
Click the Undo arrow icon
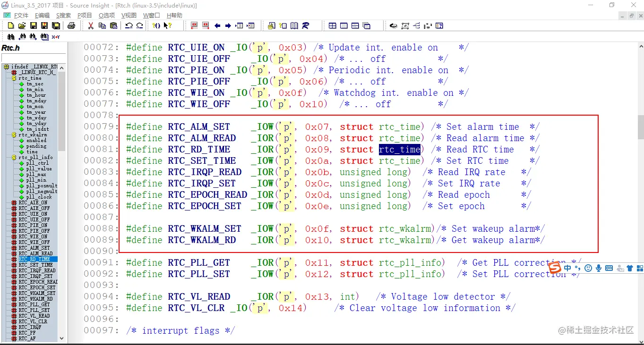click(129, 25)
